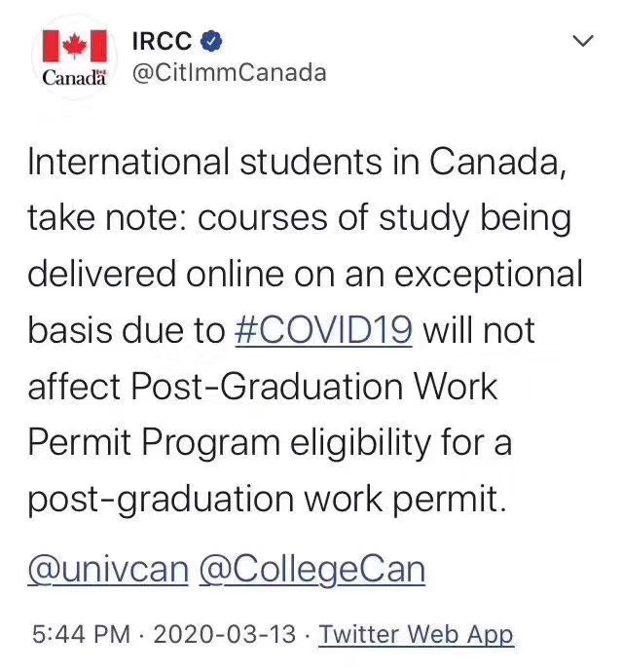Click the 5:44 PM timestamp

(81, 634)
